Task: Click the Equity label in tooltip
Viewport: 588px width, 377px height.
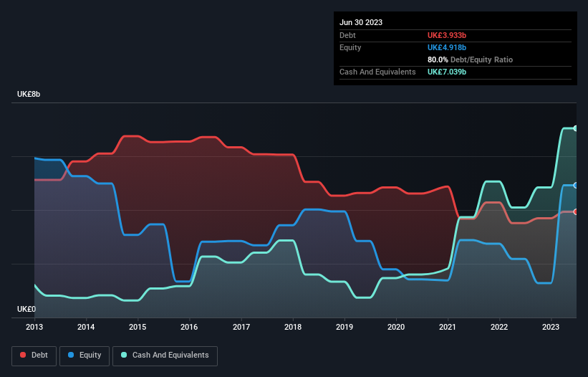Action: 350,47
